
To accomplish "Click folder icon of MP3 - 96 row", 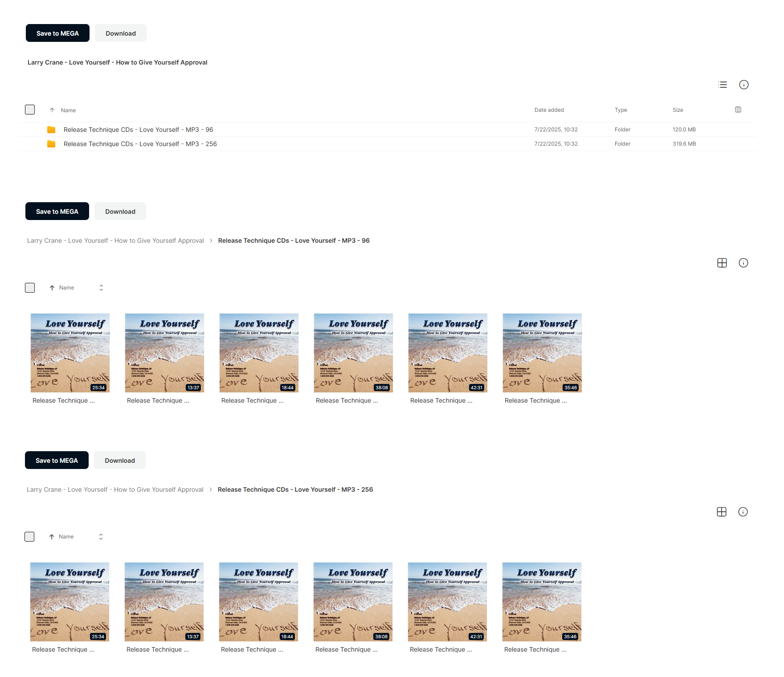I will pyautogui.click(x=51, y=130).
